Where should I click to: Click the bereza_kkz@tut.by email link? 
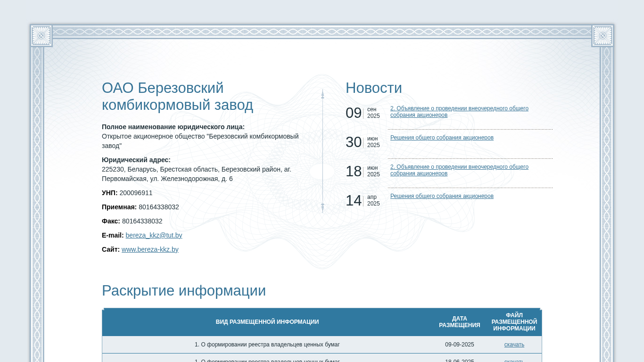coord(154,235)
